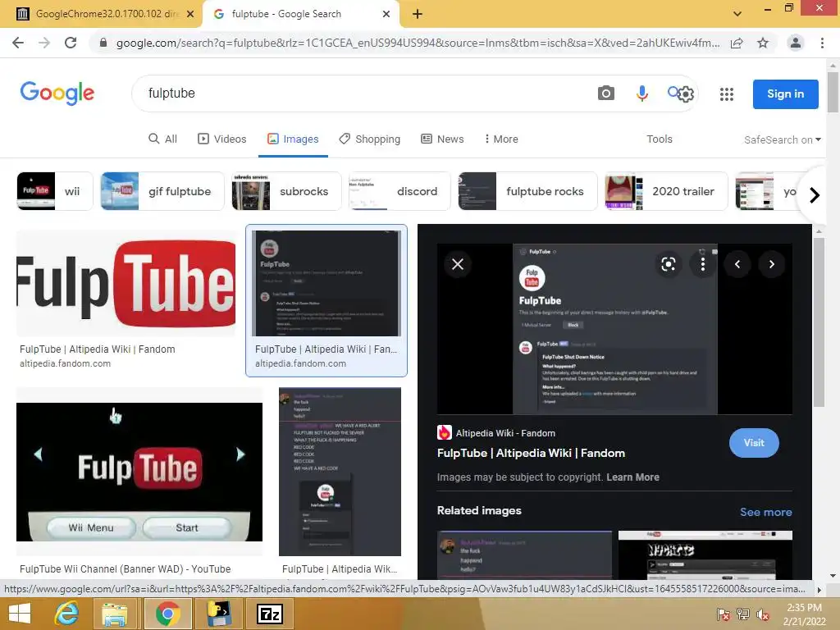This screenshot has height=630, width=840.
Task: Open quick settings gear icon
Action: coord(686,94)
